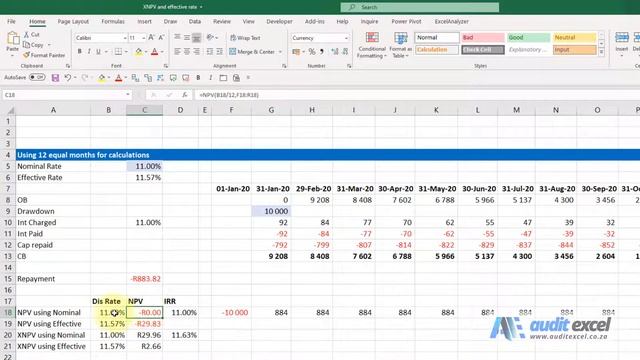Image resolution: width=640 pixels, height=360 pixels.
Task: Apply the Good cell style
Action: click(529, 37)
